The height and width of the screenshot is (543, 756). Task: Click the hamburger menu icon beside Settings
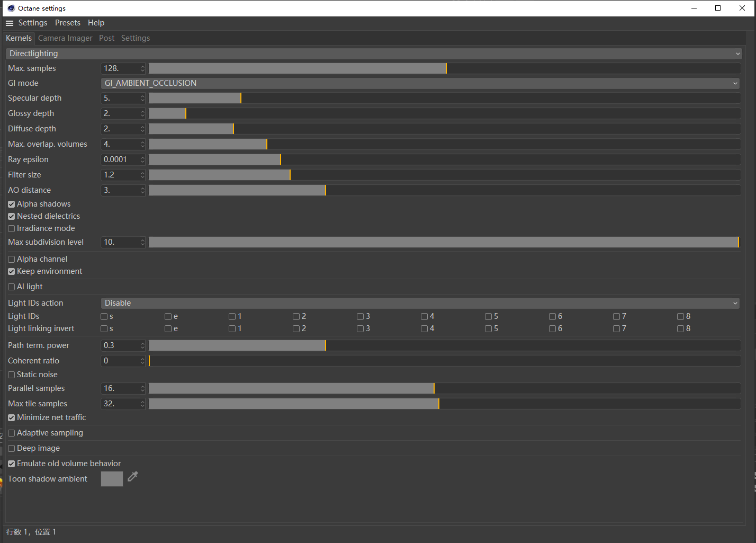[x=10, y=23]
